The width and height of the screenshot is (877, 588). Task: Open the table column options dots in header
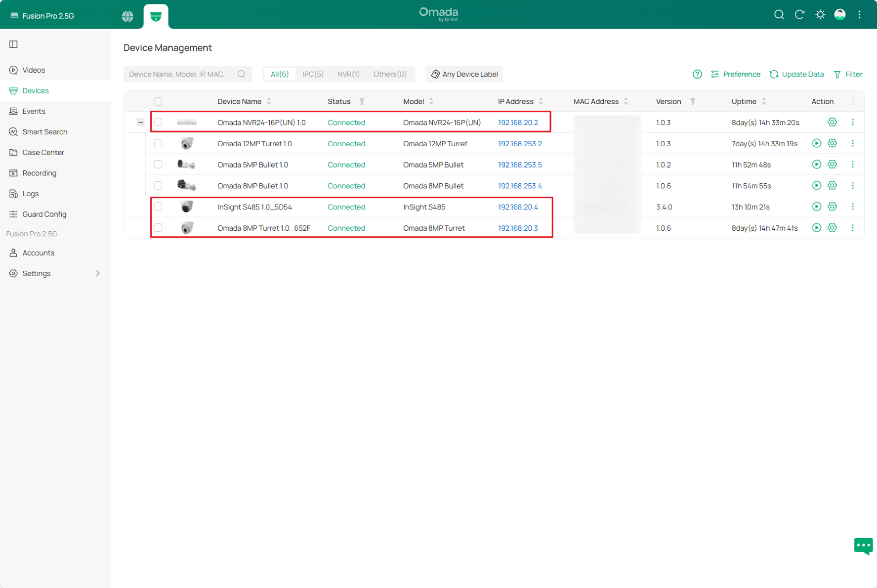(853, 101)
